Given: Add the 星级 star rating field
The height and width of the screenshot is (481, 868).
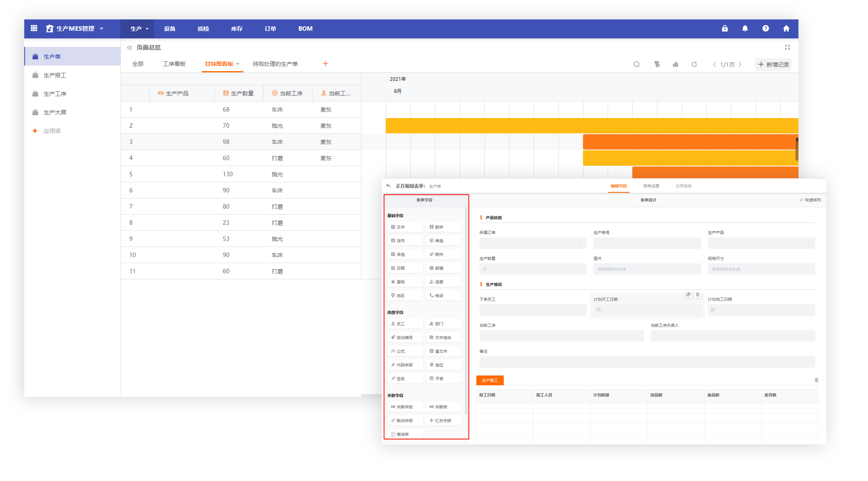Looking at the screenshot, I should [x=405, y=282].
